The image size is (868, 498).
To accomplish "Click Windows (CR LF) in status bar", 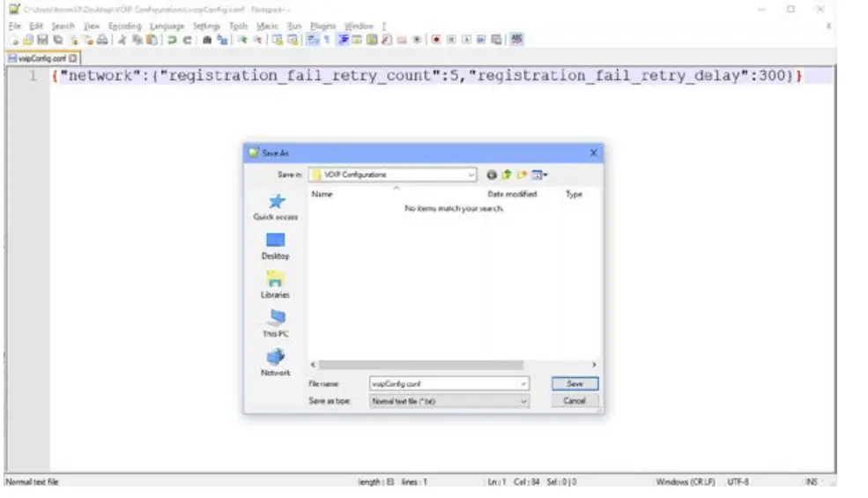I will [686, 482].
